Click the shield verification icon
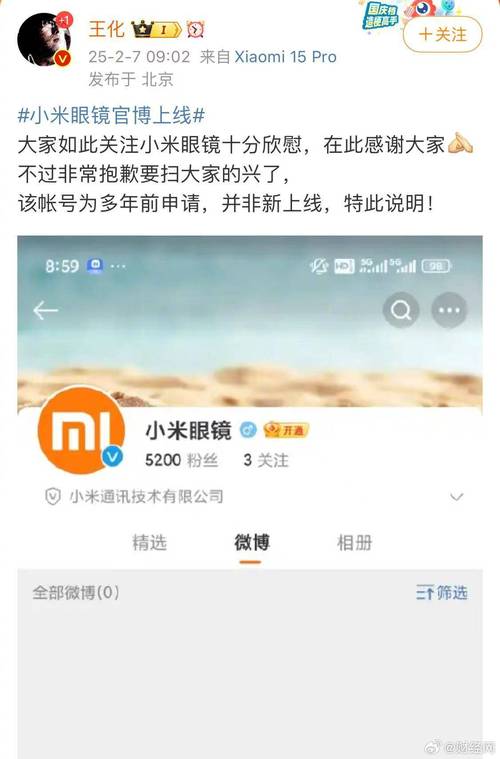The height and width of the screenshot is (759, 500). [53, 496]
